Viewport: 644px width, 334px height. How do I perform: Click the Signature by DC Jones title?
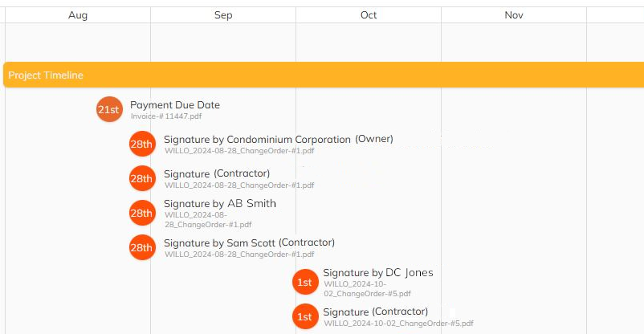[377, 273]
